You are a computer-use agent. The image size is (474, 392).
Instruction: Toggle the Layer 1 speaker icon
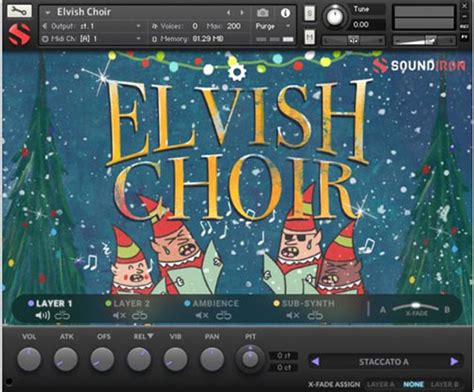43,315
